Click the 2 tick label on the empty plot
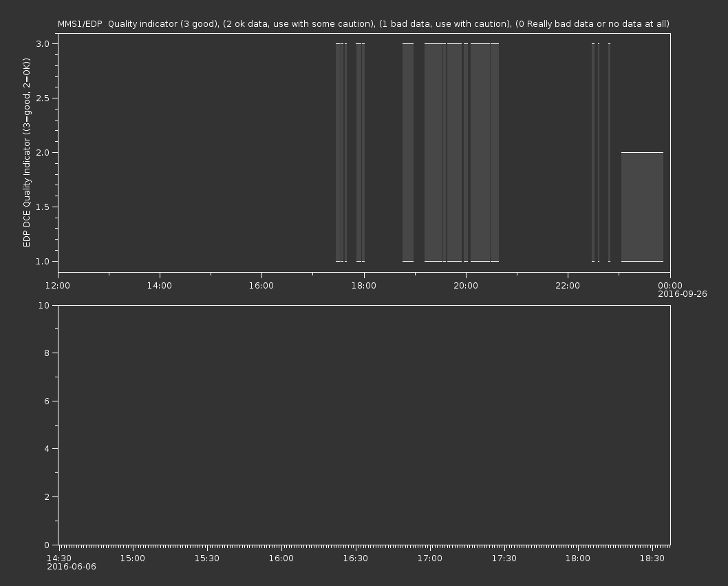728x586 pixels. 47,496
